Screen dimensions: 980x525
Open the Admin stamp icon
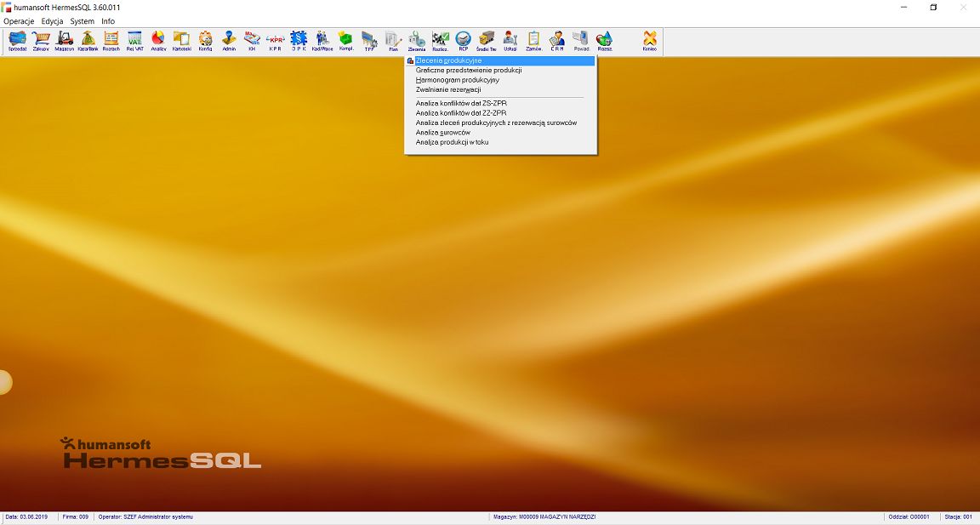229,41
